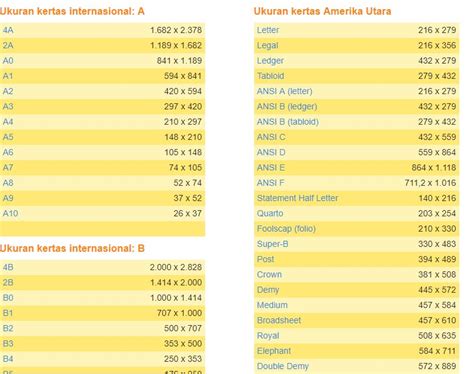
Task: Open the Elephant size link
Action: point(274,351)
